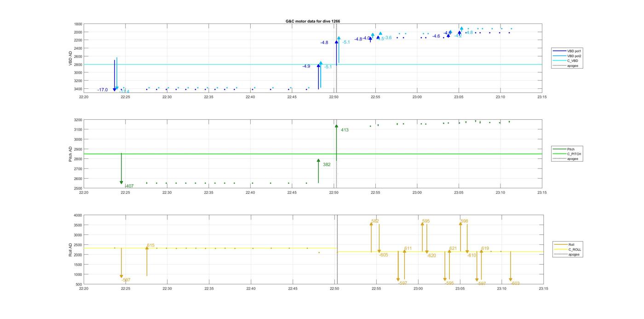Click the "-407" label in the Pitch plot

click(x=129, y=186)
